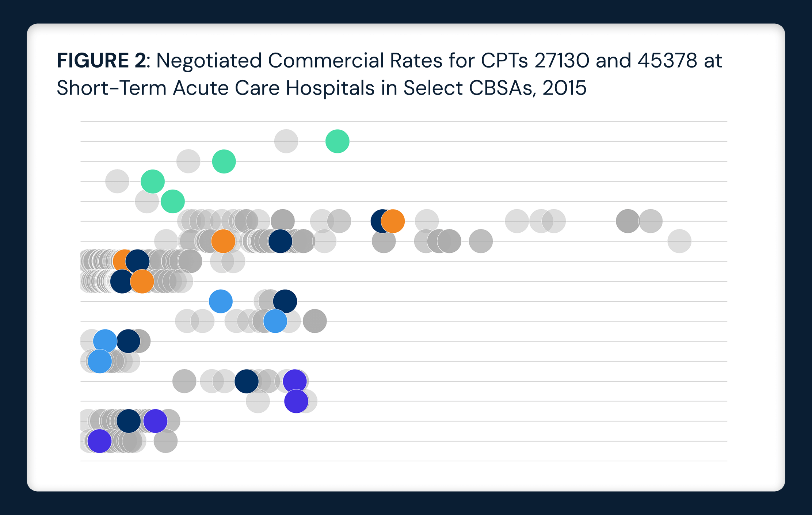This screenshot has height=515, width=812.
Task: Click the highest purple data point
Action: tap(295, 381)
